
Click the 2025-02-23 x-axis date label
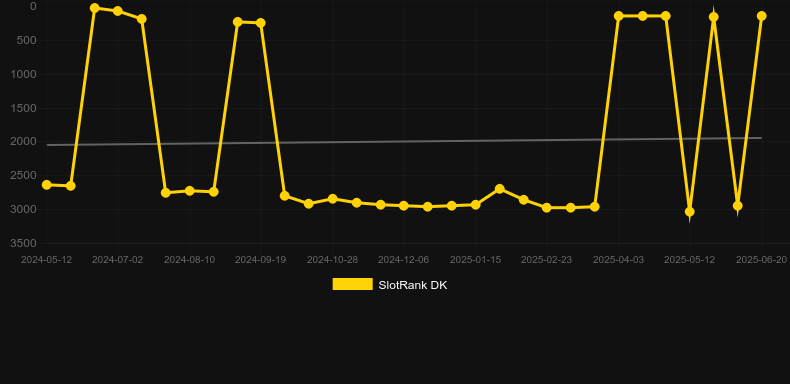[547, 260]
